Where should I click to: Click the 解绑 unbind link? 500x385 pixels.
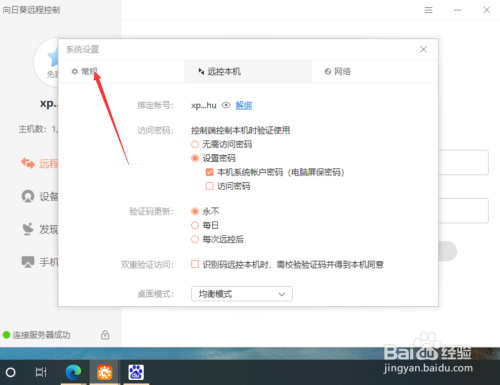point(244,105)
